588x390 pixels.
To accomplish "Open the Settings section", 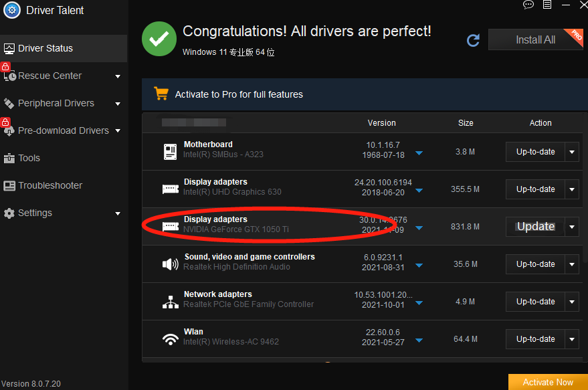I will pyautogui.click(x=64, y=213).
